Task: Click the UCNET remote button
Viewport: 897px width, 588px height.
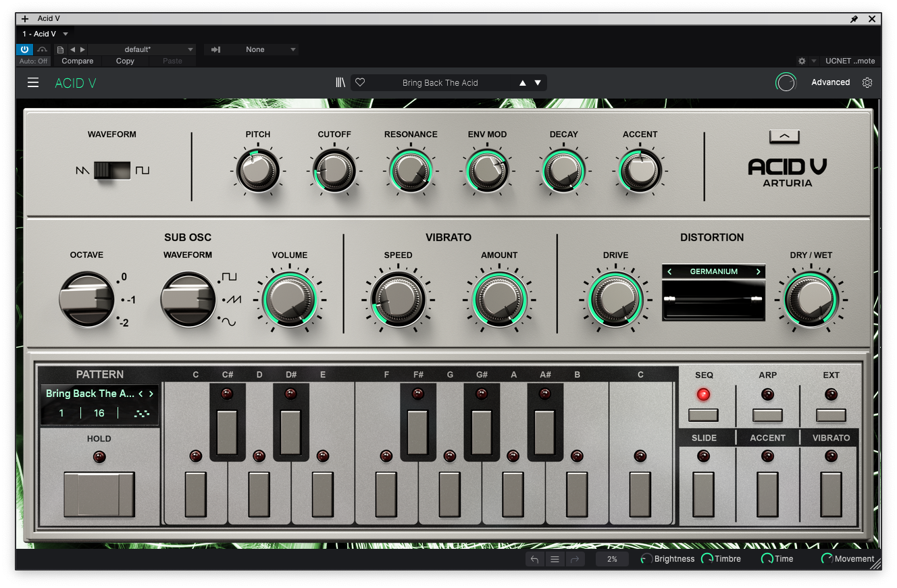Action: click(x=850, y=61)
